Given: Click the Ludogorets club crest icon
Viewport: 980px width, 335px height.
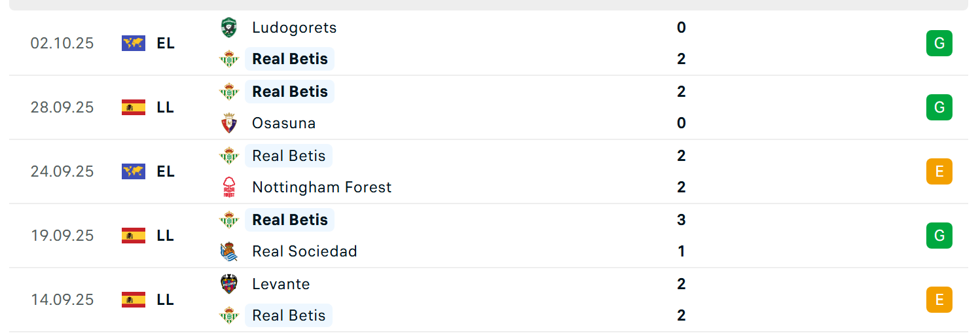Looking at the screenshot, I should [x=228, y=27].
